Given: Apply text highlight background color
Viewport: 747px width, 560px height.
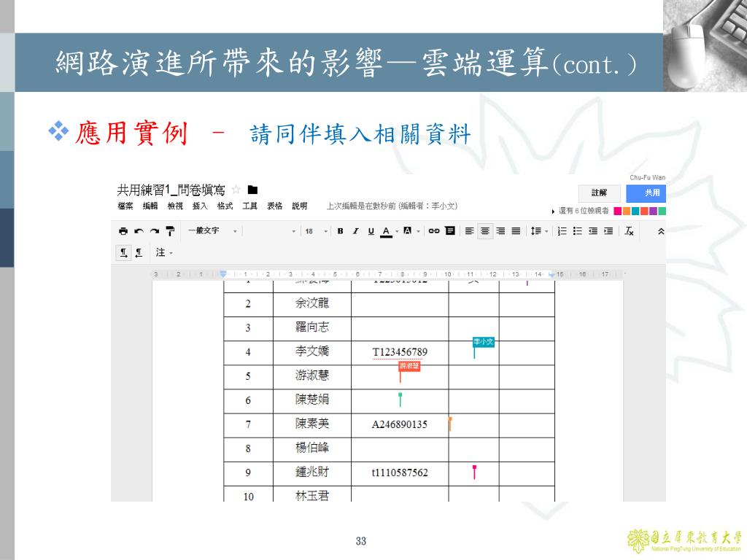Looking at the screenshot, I should coord(407,231).
